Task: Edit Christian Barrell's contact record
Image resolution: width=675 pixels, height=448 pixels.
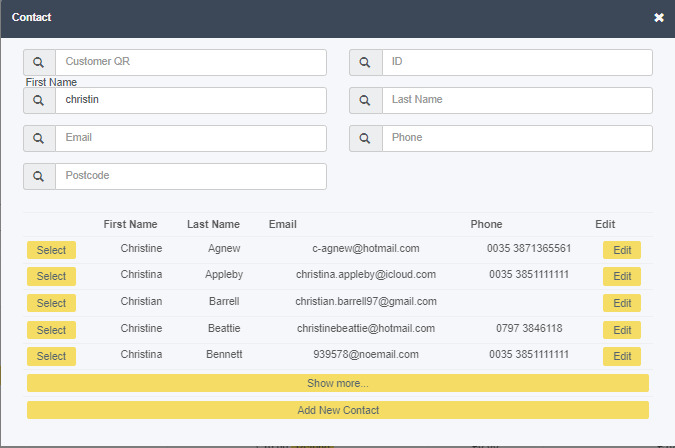Action: pyautogui.click(x=622, y=303)
